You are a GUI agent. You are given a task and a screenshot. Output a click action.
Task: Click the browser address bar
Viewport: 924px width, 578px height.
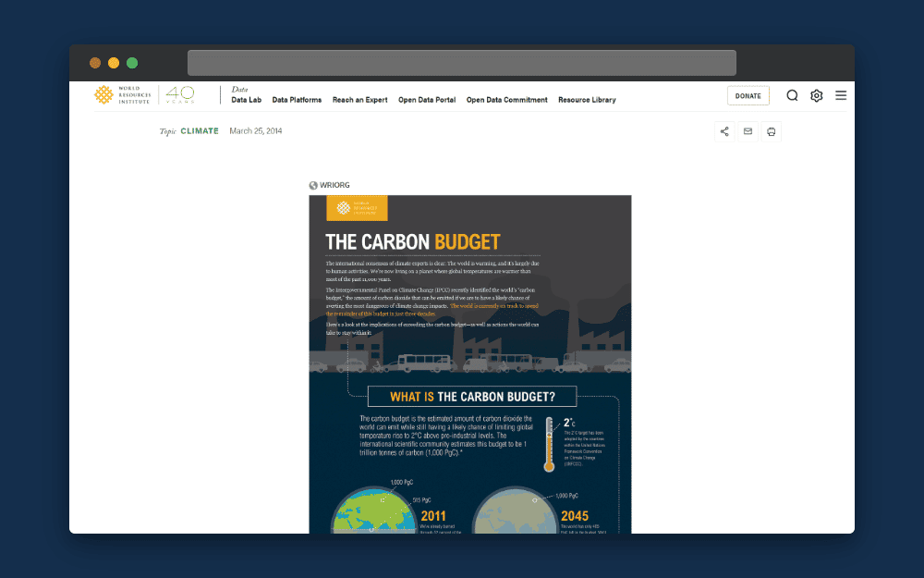(462, 63)
